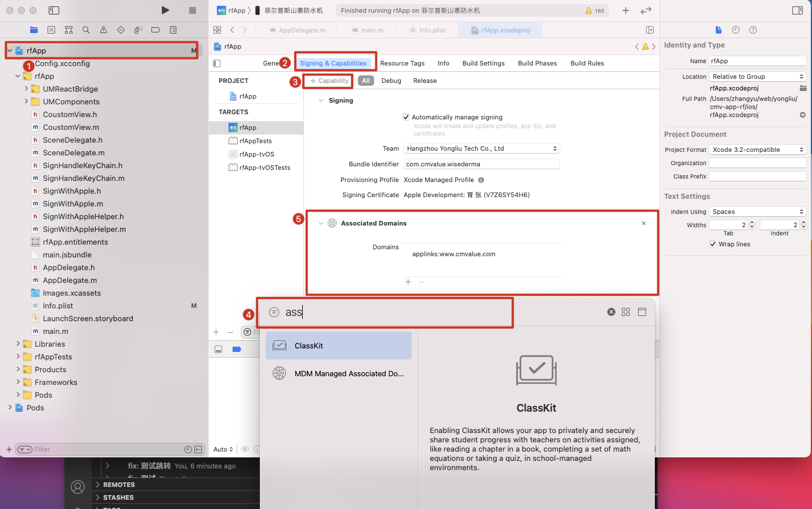Open the editor grid related items menu
The image size is (812, 509).
[217, 30]
